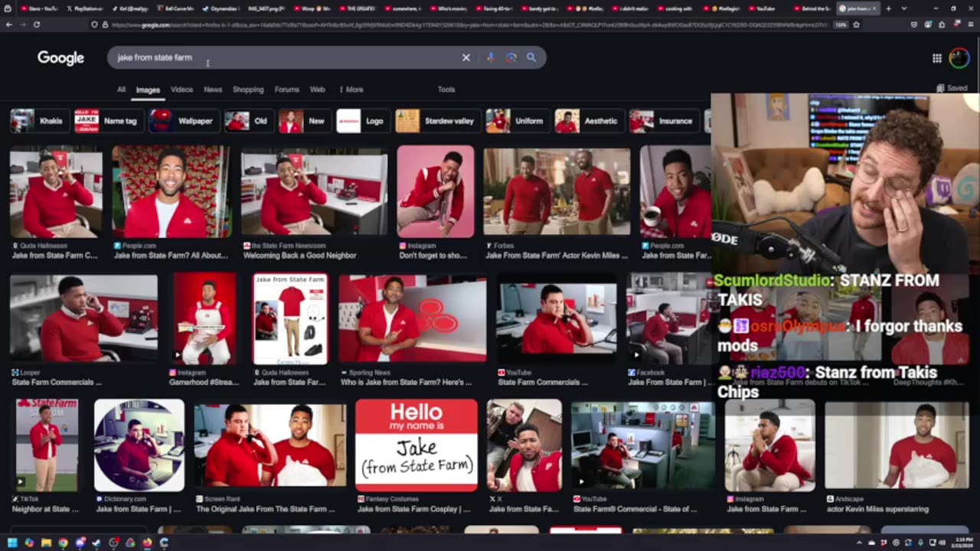The height and width of the screenshot is (551, 980).
Task: Open the Dictionary.com circular Jake image
Action: pos(139,445)
